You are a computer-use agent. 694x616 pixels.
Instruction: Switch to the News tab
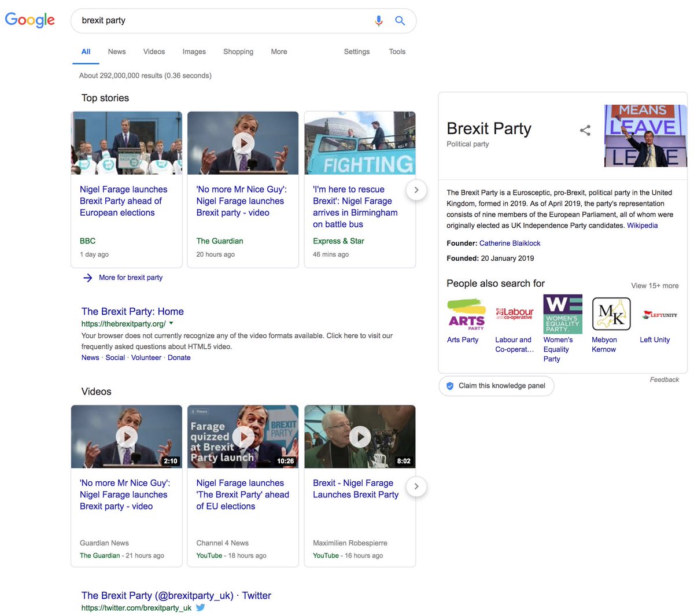[x=117, y=51]
